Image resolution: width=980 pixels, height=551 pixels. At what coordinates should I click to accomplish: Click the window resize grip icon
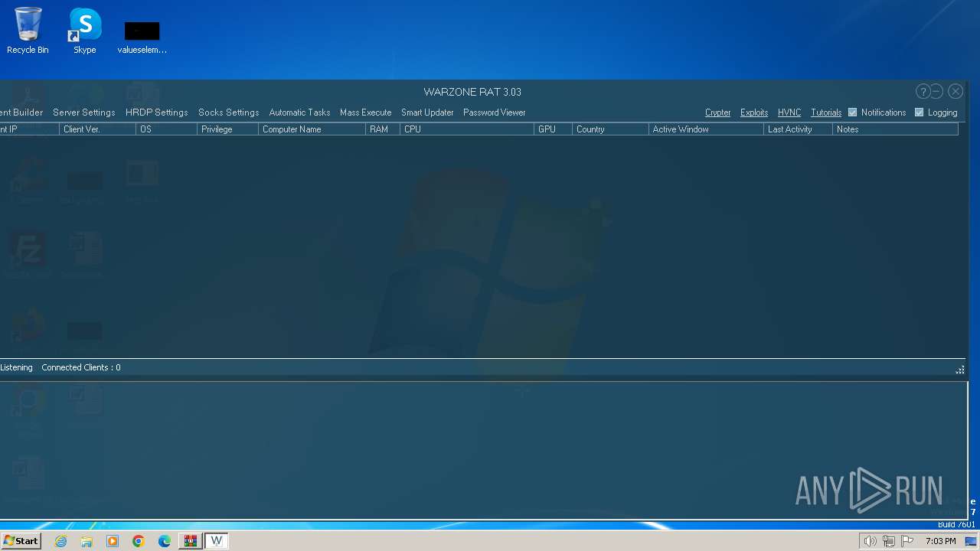pyautogui.click(x=960, y=370)
